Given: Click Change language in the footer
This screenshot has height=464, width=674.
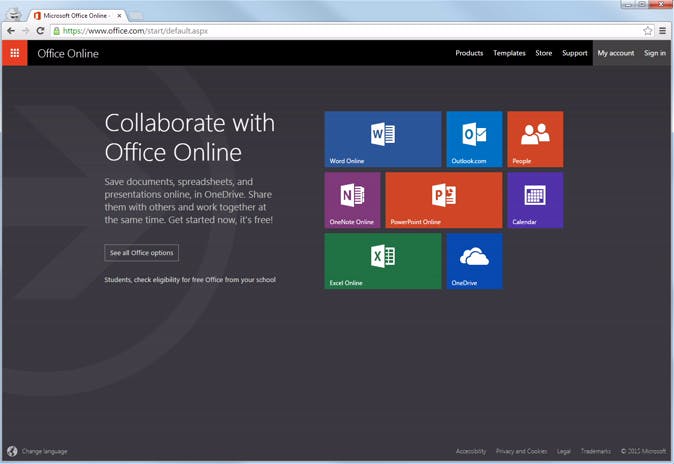Looking at the screenshot, I should click(x=45, y=451).
